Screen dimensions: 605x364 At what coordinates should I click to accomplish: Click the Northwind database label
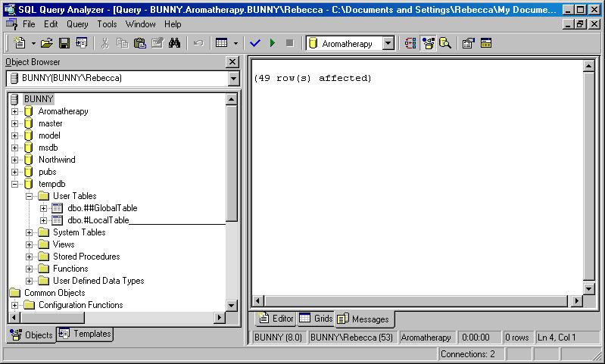click(x=57, y=160)
